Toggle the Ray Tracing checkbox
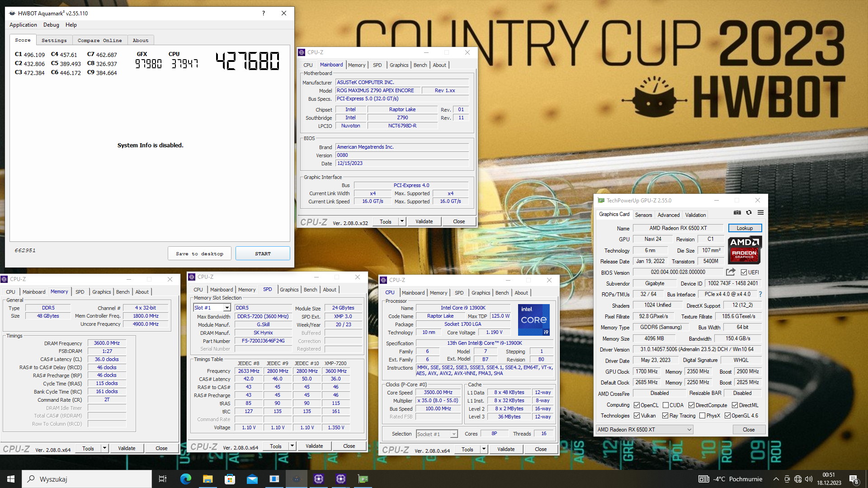 coord(665,416)
